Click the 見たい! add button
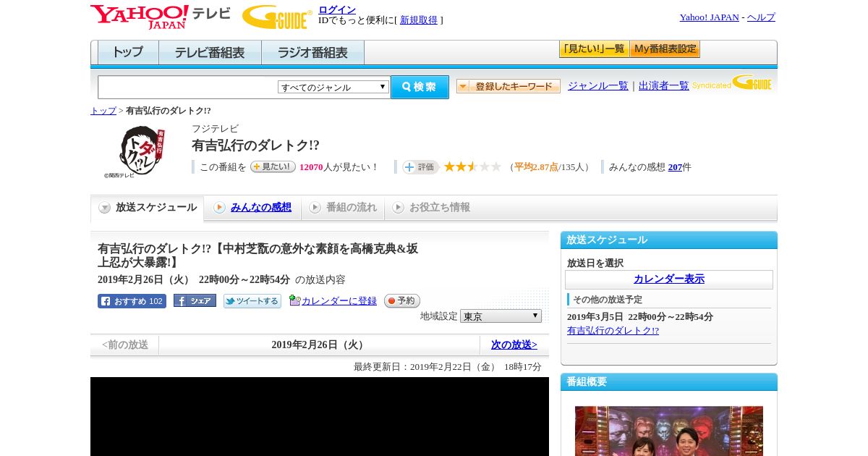This screenshot has height=456, width=868. tap(273, 166)
